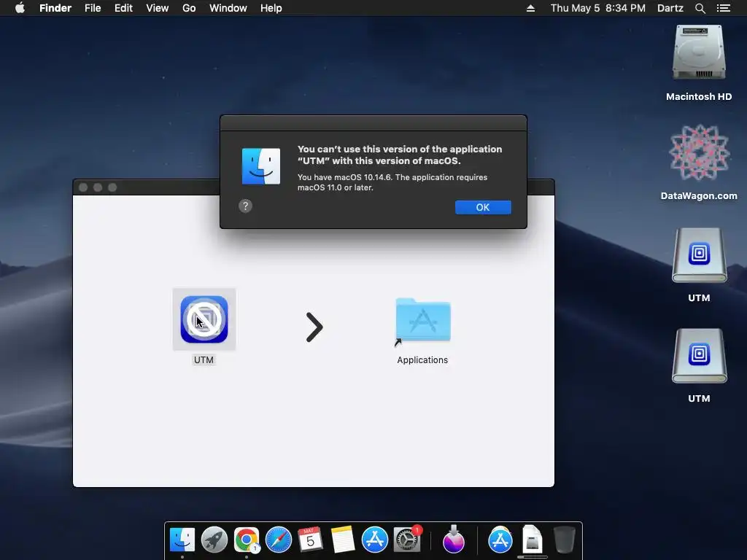The height and width of the screenshot is (560, 747).
Task: Click the date and time in menu bar
Action: coord(598,8)
